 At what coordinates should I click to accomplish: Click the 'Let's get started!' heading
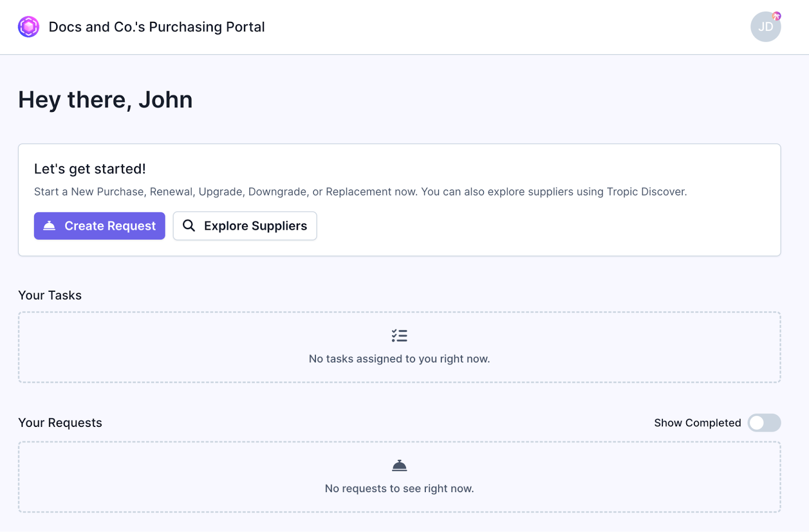tap(90, 169)
